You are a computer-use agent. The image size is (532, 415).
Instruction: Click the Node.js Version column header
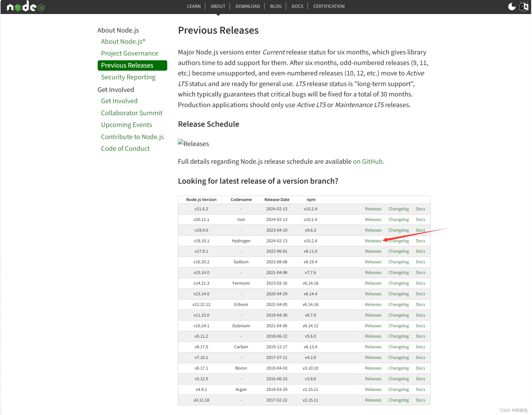pos(201,200)
